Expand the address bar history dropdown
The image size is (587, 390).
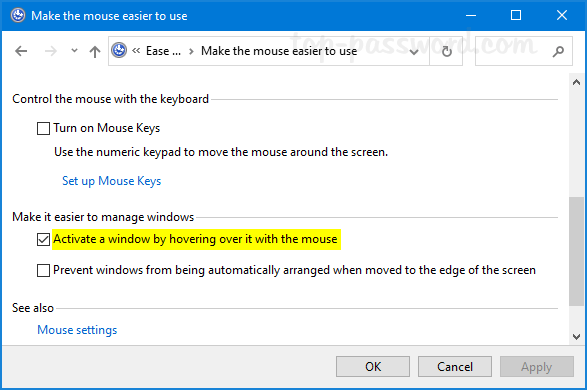(414, 52)
